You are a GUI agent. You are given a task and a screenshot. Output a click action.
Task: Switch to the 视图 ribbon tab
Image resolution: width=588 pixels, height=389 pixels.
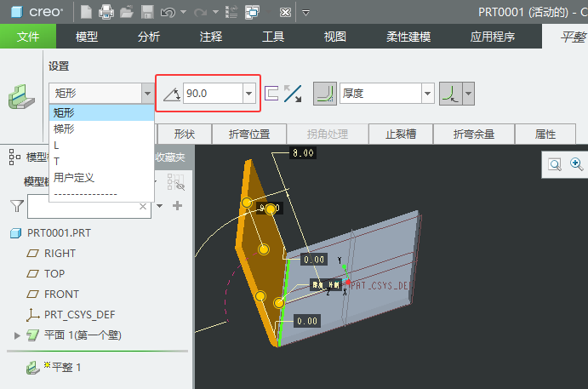click(335, 37)
